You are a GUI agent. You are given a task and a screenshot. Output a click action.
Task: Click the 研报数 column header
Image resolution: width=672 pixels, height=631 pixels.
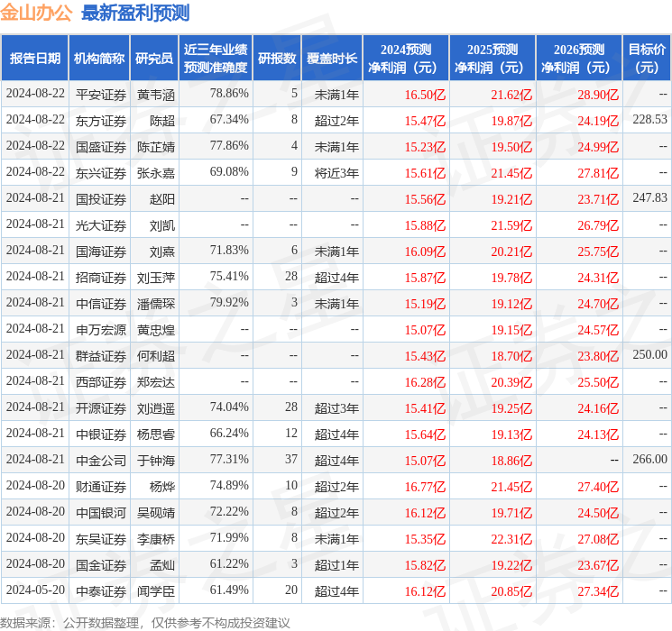click(277, 59)
